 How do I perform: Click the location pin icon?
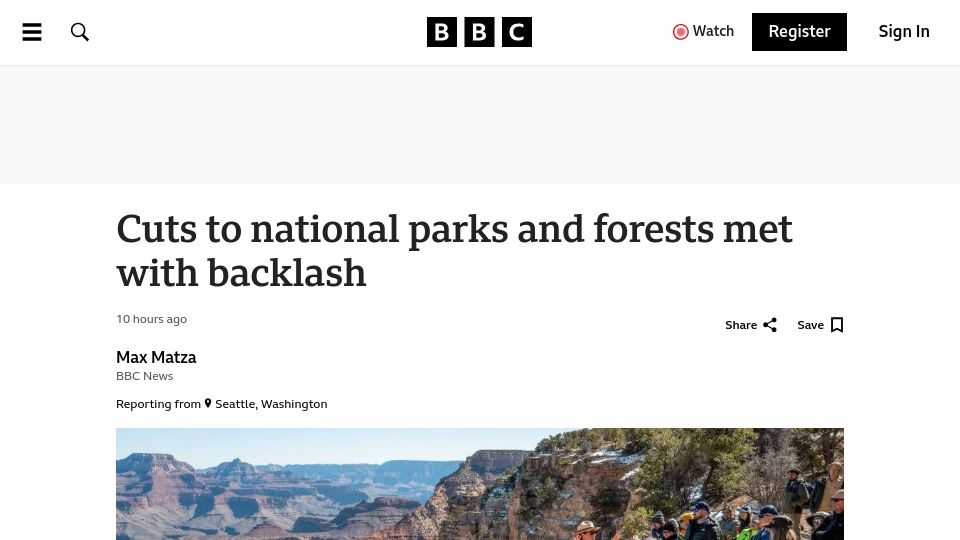(x=208, y=403)
